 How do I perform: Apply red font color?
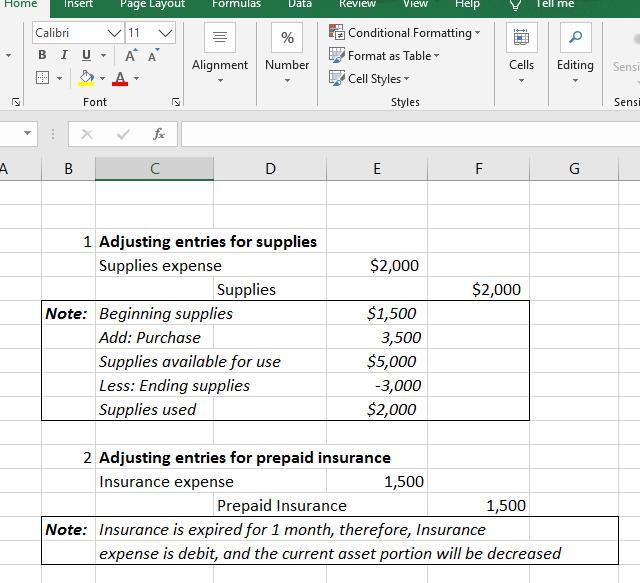coord(120,78)
